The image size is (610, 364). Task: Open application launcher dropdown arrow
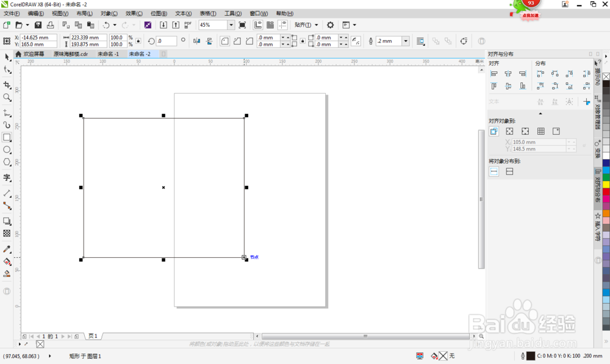pyautogui.click(x=354, y=25)
